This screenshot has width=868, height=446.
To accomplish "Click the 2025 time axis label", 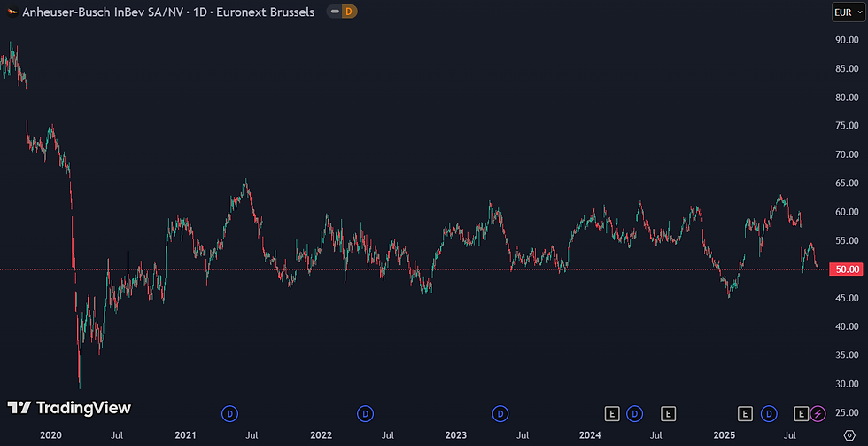I will point(725,435).
